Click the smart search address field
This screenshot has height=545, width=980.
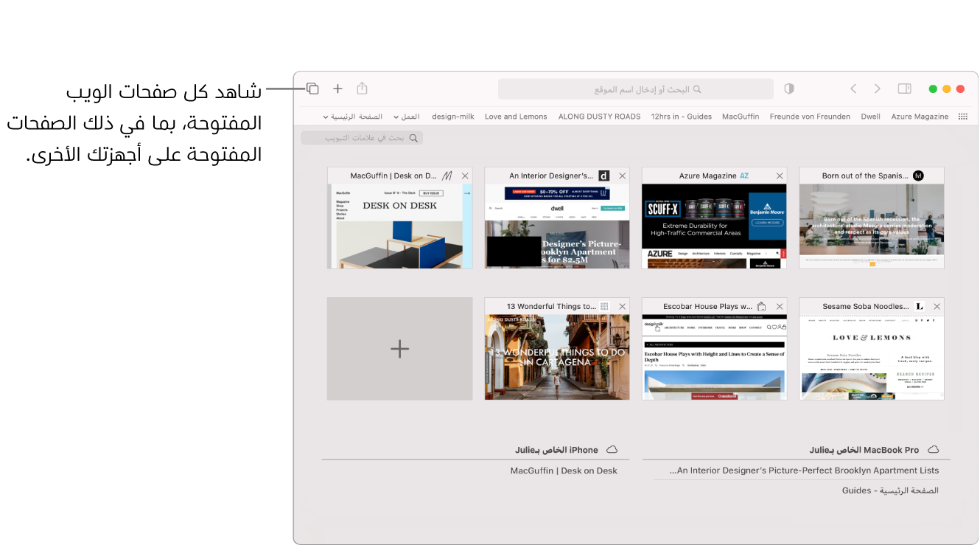[x=636, y=89]
